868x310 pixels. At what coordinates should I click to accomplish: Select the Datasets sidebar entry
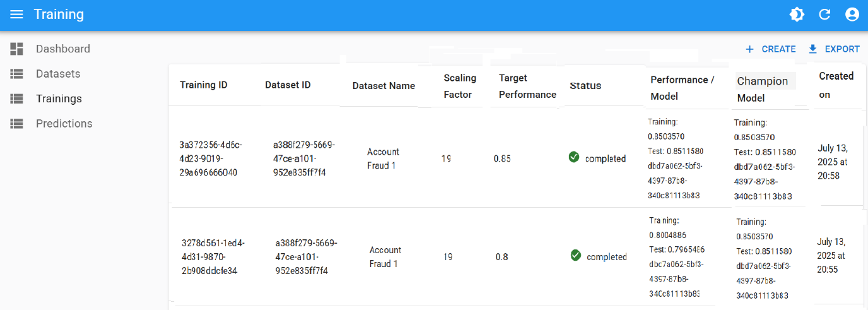[58, 74]
